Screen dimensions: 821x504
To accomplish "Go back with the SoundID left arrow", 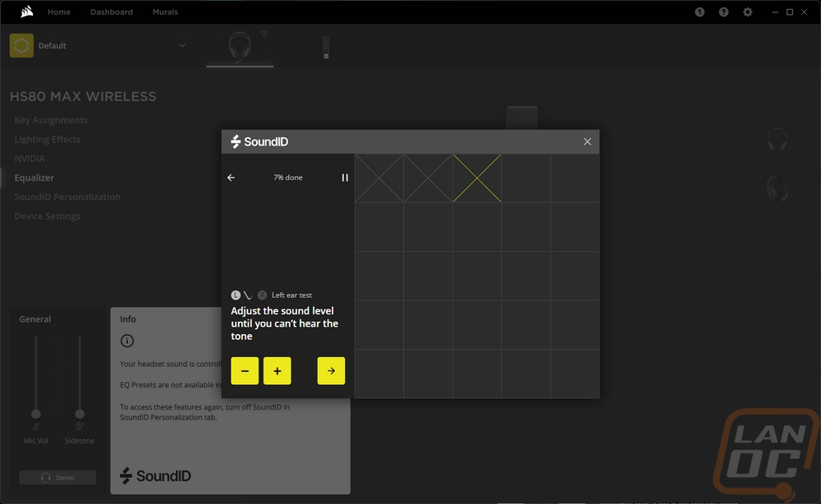I will point(231,177).
